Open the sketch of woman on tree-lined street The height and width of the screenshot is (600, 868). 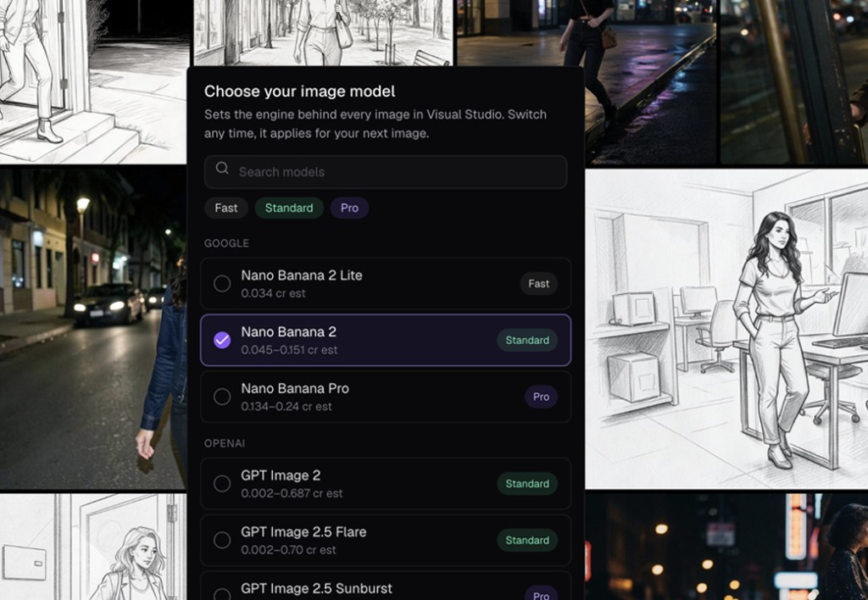[x=323, y=32]
